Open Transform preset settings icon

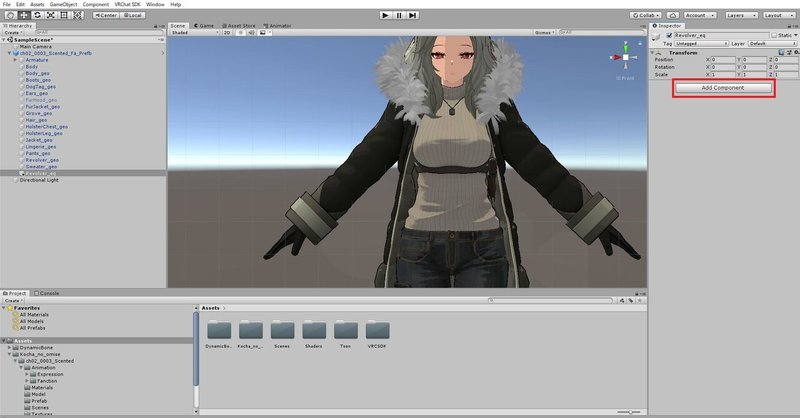click(x=789, y=53)
